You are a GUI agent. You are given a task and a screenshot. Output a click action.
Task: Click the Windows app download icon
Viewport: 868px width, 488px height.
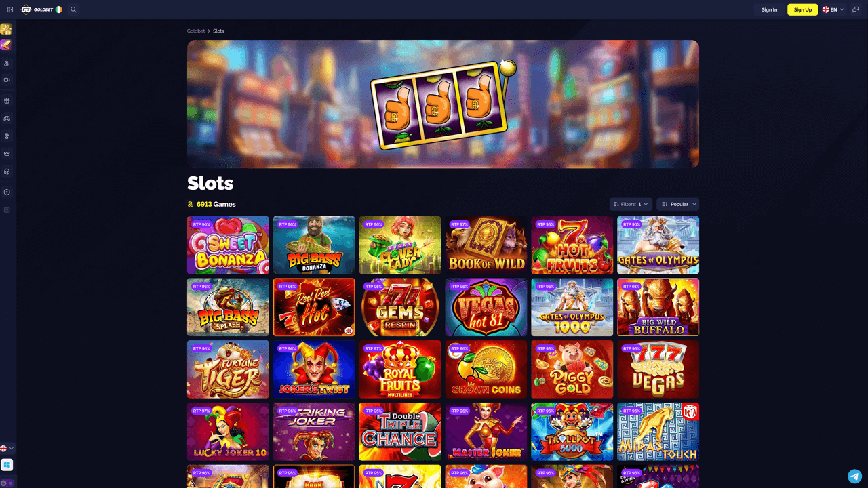7,465
